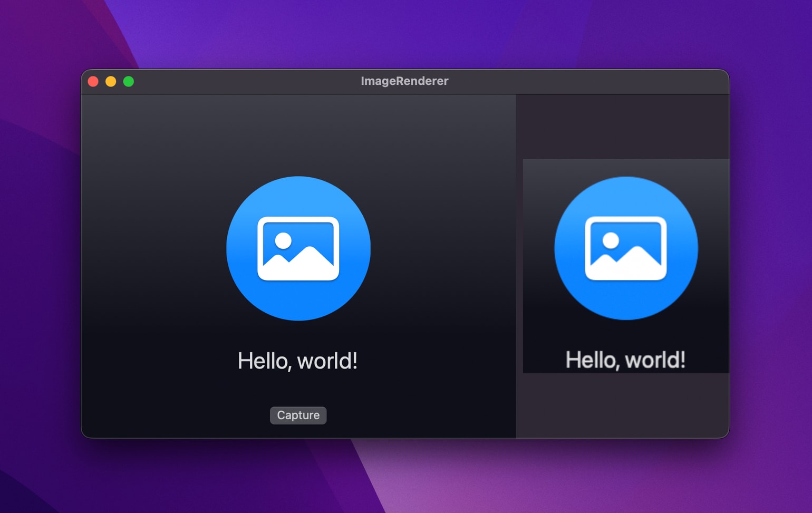Click the sun dot in right preview icon
Image resolution: width=812 pixels, height=513 pixels.
pos(611,240)
